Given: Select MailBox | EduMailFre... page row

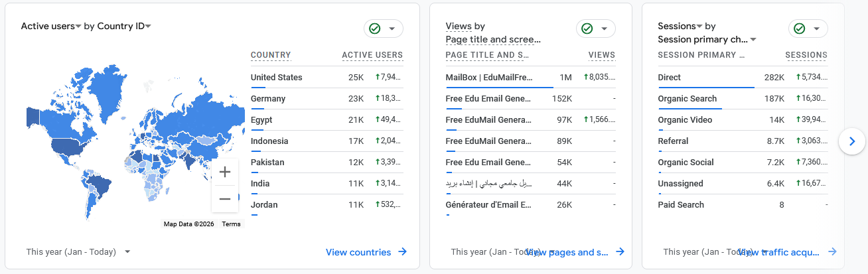Looking at the screenshot, I should click(x=531, y=78).
